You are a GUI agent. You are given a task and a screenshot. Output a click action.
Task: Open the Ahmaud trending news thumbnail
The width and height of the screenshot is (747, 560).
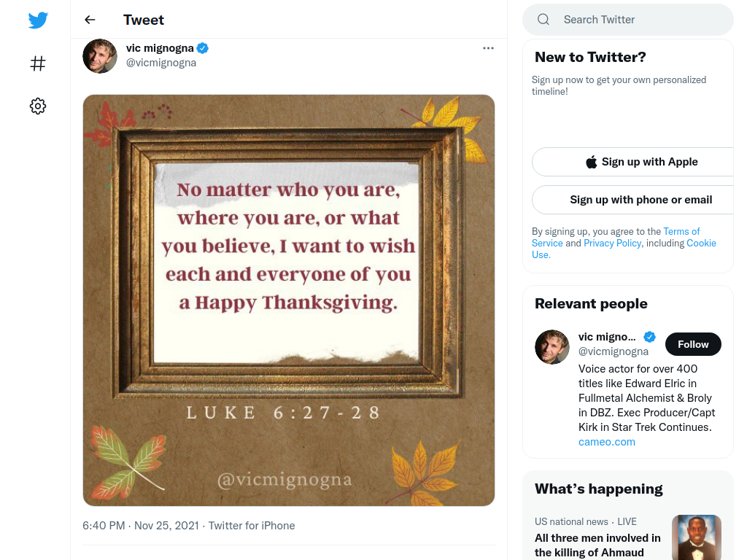[x=696, y=537]
